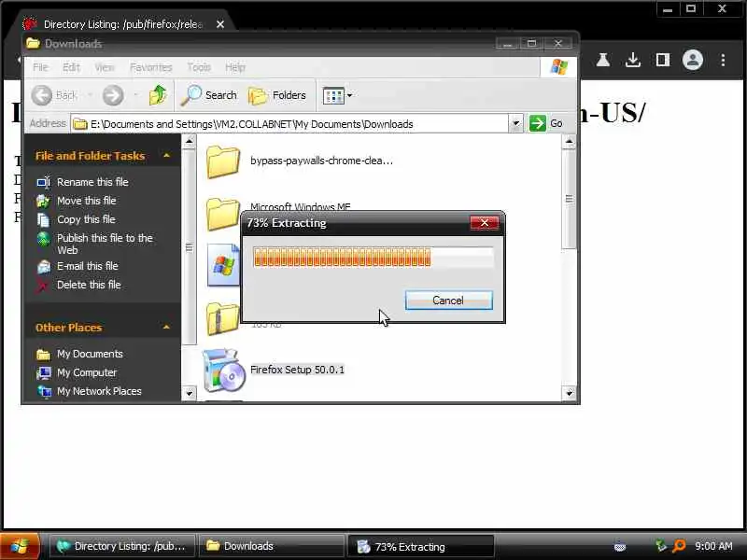The height and width of the screenshot is (560, 747).
Task: Open the Views dropdown button
Action: 337,95
